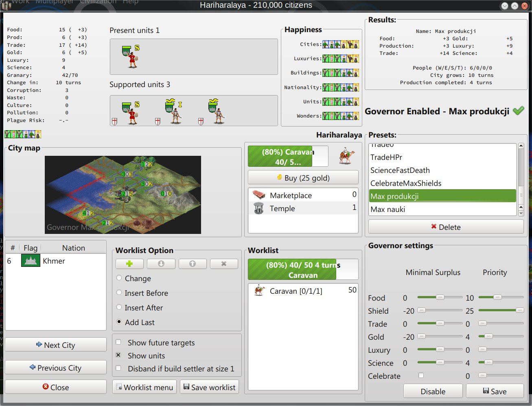532x406 pixels.
Task: Click the Cities happiness citizen icons
Action: (341, 44)
